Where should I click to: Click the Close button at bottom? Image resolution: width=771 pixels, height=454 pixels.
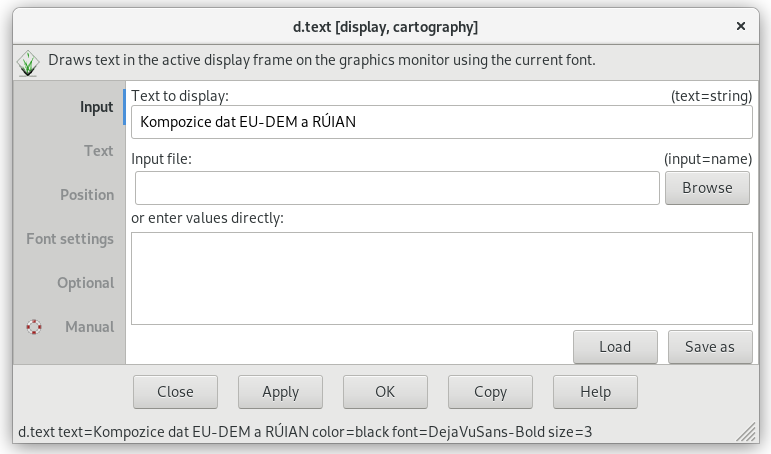(x=175, y=392)
